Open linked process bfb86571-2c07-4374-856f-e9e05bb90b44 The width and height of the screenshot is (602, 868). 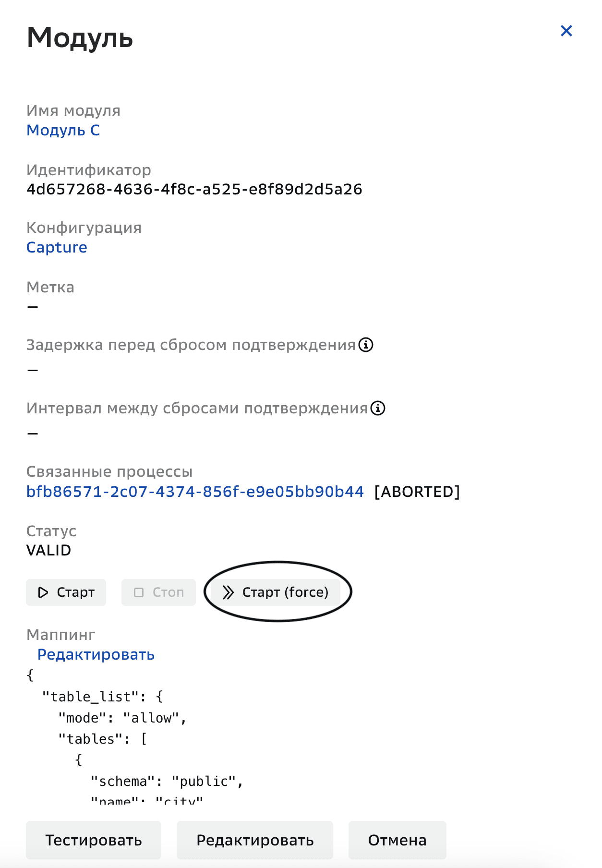coord(195,492)
